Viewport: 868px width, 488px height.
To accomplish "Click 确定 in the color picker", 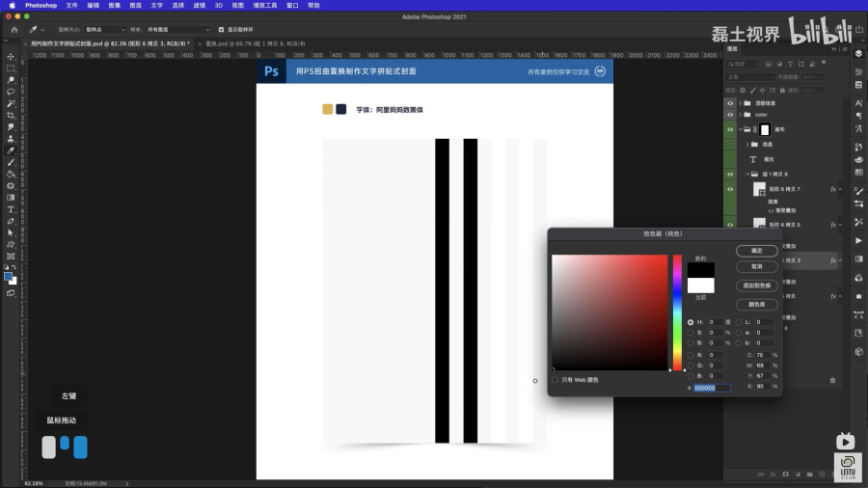I will (x=757, y=251).
